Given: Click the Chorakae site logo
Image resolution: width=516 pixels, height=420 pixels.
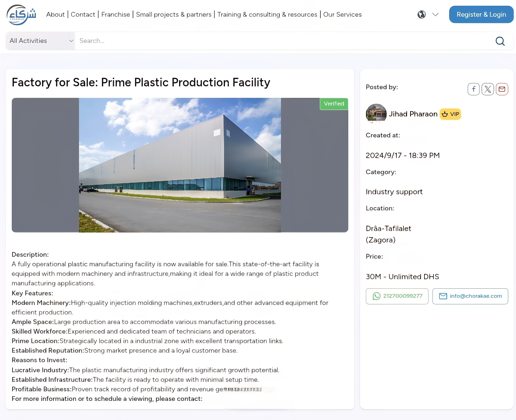Looking at the screenshot, I should 21,15.
